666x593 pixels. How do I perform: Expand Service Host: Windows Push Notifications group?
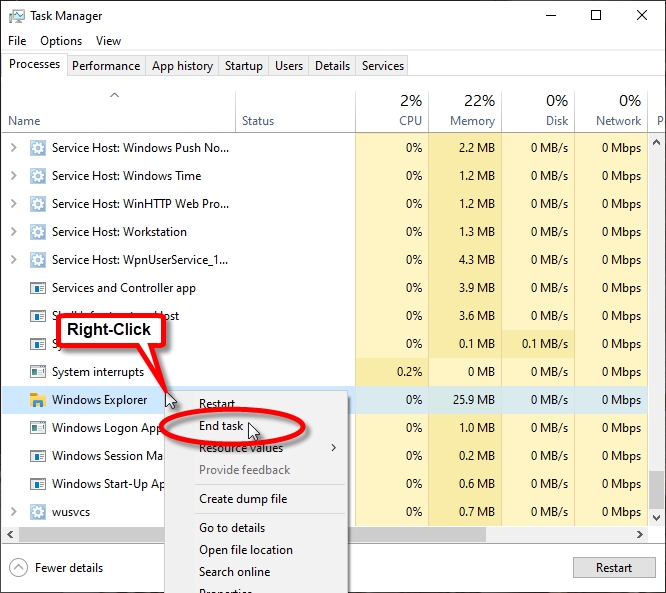pyautogui.click(x=14, y=148)
